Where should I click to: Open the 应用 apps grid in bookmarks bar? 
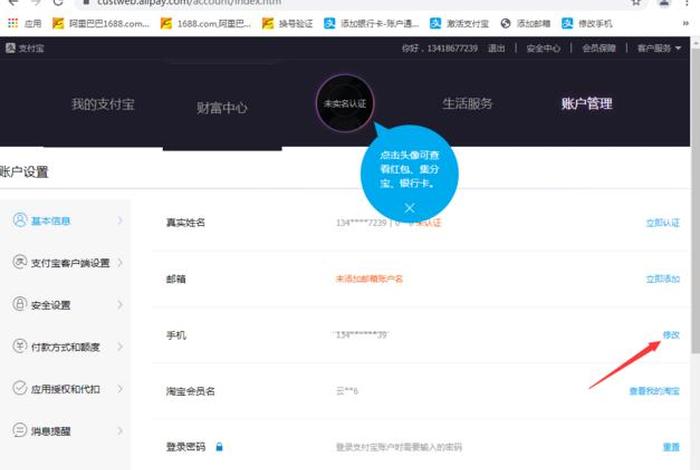click(25, 23)
